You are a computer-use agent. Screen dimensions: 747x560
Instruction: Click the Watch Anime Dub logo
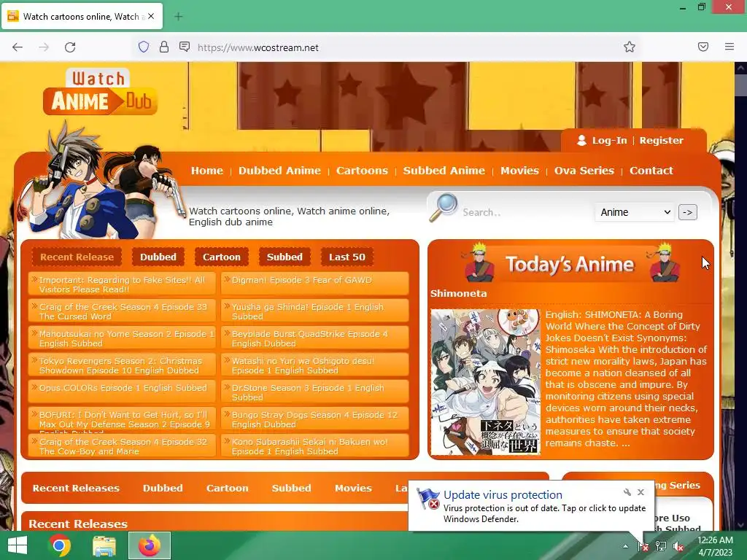(100, 93)
